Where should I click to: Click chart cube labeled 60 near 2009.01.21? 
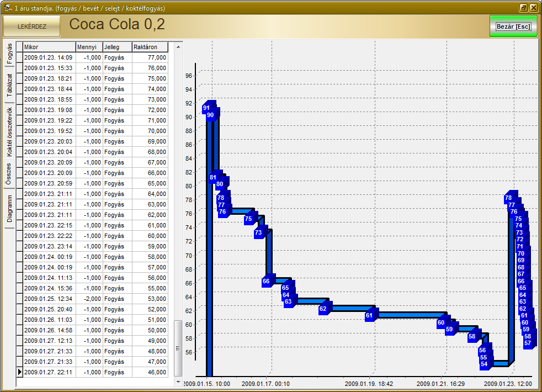(441, 323)
